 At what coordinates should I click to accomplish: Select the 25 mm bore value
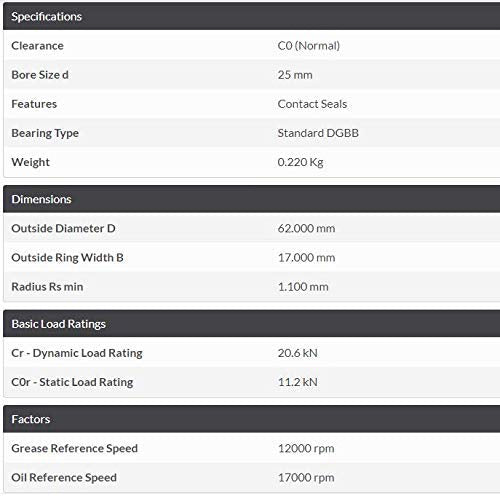click(295, 75)
